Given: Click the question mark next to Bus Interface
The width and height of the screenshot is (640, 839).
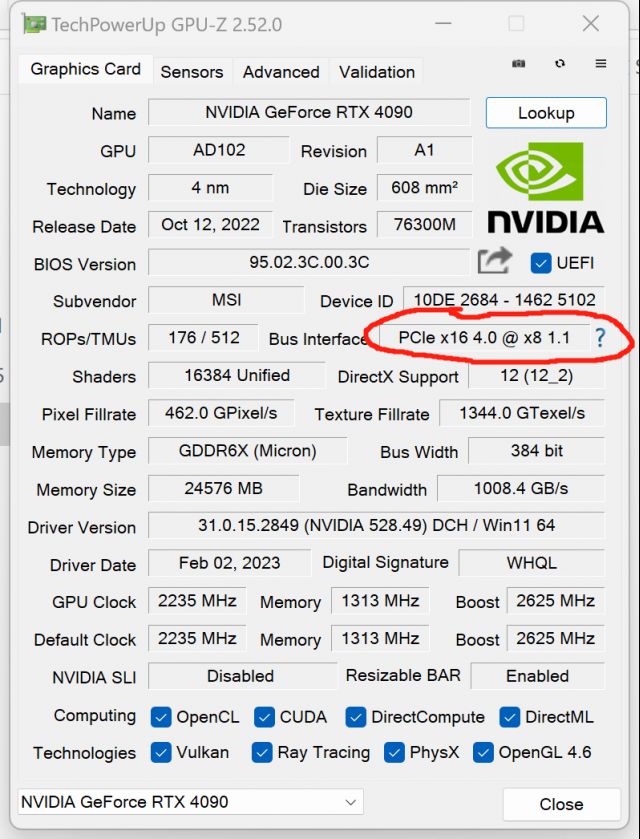Looking at the screenshot, I should 599,339.
